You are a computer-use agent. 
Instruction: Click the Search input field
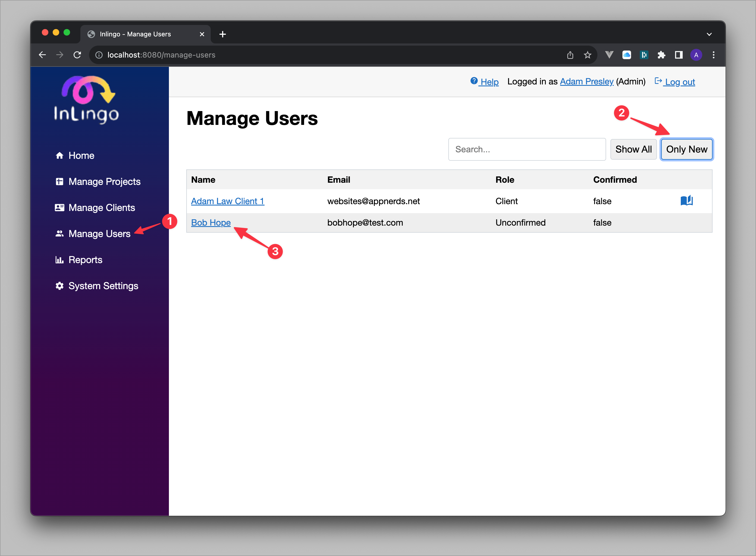(x=527, y=149)
